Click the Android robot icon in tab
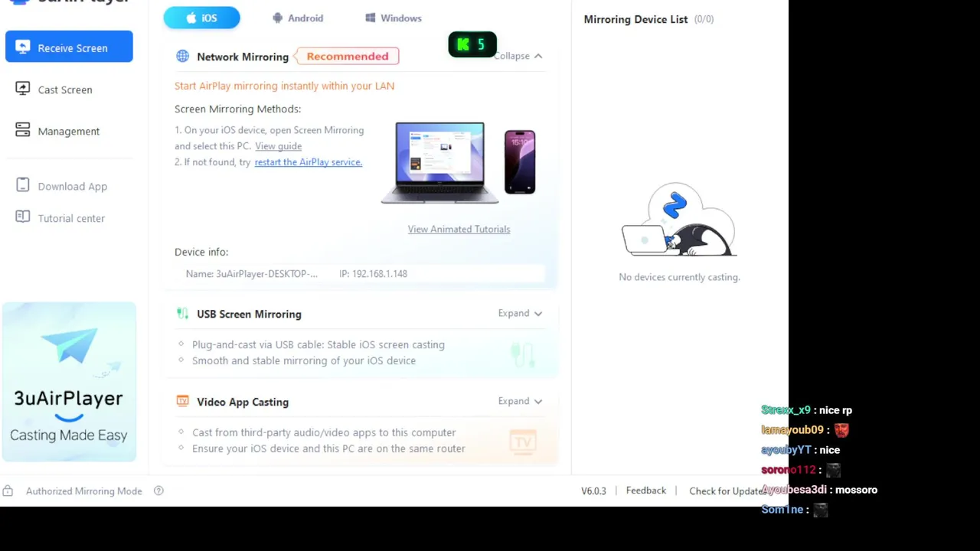The height and width of the screenshot is (551, 980). [278, 18]
